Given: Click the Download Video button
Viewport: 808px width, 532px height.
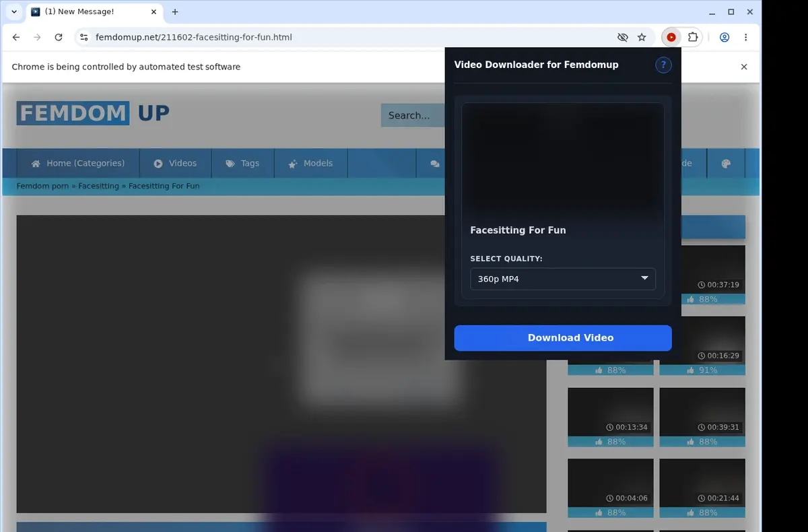Looking at the screenshot, I should point(563,338).
